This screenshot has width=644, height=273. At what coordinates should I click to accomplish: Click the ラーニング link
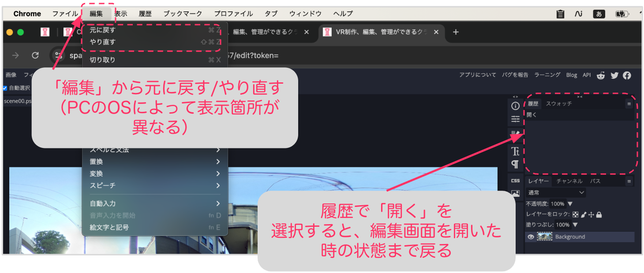pyautogui.click(x=547, y=75)
